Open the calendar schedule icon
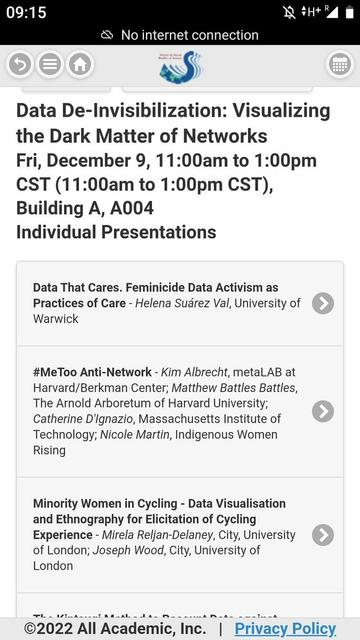 340,64
